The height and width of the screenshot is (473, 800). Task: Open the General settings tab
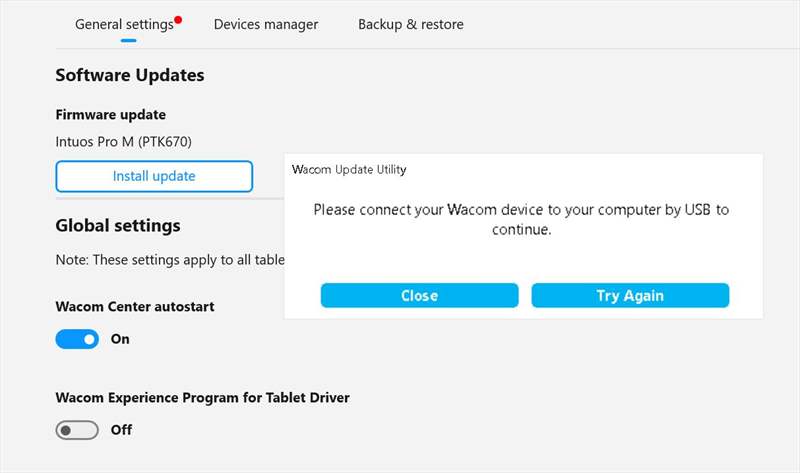[x=124, y=24]
